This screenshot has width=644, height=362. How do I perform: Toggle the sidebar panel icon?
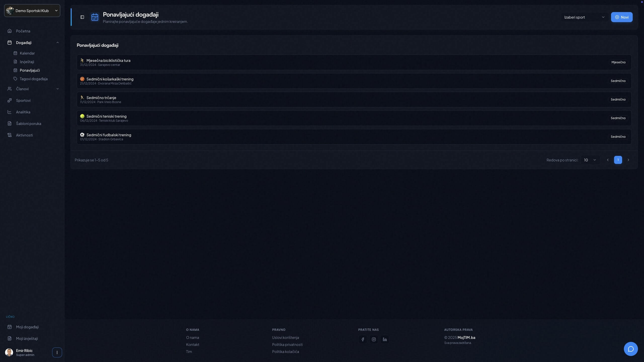[82, 17]
